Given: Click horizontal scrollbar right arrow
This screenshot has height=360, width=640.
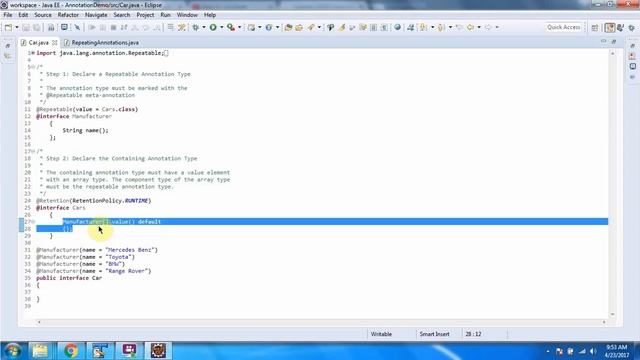Looking at the screenshot, I should 604,322.
